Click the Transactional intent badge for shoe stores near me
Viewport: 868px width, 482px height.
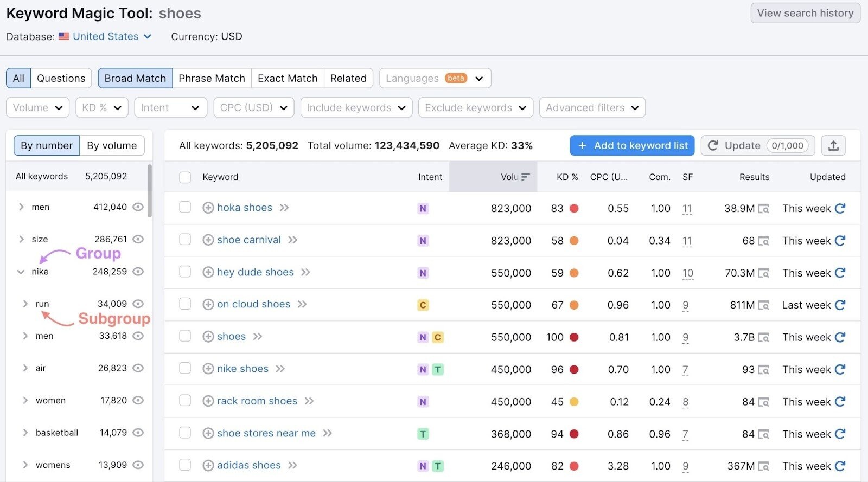coord(423,434)
